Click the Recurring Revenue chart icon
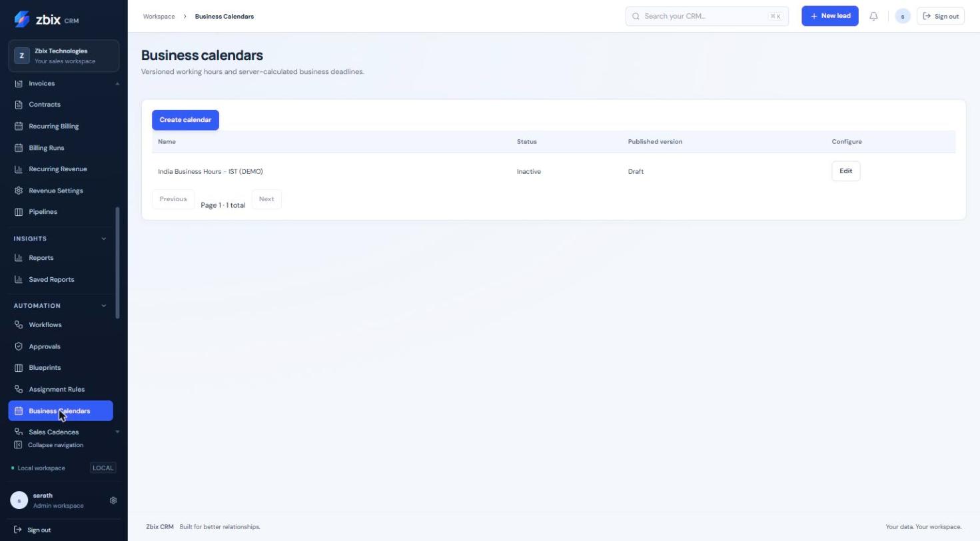Image resolution: width=980 pixels, height=541 pixels. (x=19, y=169)
